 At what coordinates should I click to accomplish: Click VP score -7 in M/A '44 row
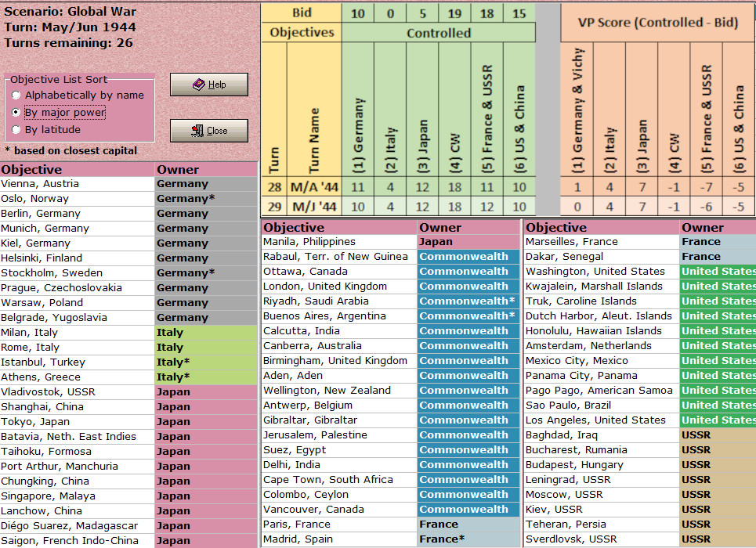(x=707, y=187)
